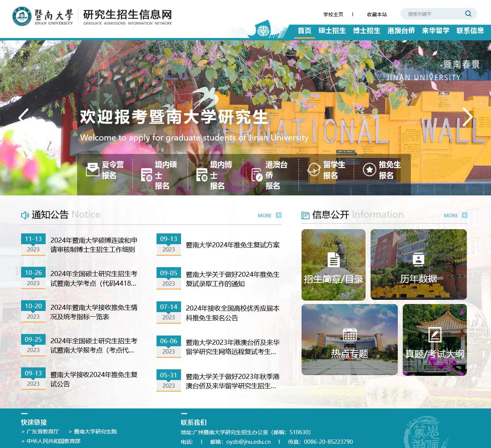491x448 pixels.
Task: Open notice 2024年全国硕士研究生招生考试暨南大学报考点
Action: click(94, 346)
